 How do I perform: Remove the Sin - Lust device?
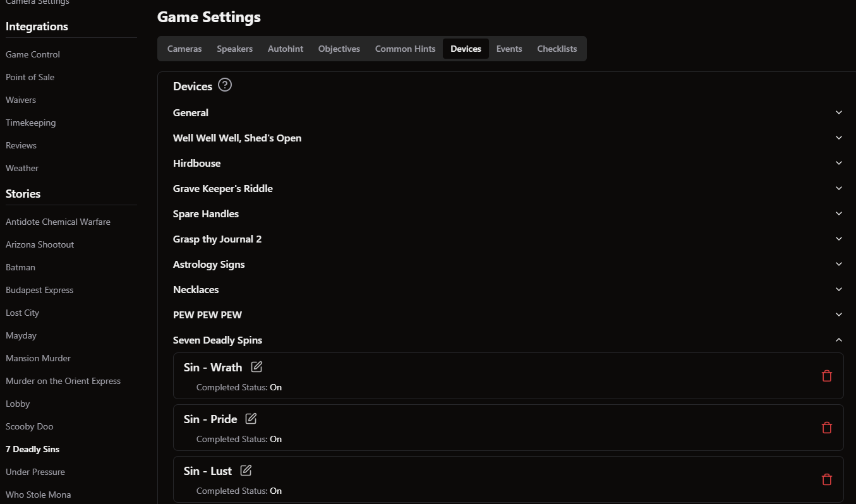(826, 479)
